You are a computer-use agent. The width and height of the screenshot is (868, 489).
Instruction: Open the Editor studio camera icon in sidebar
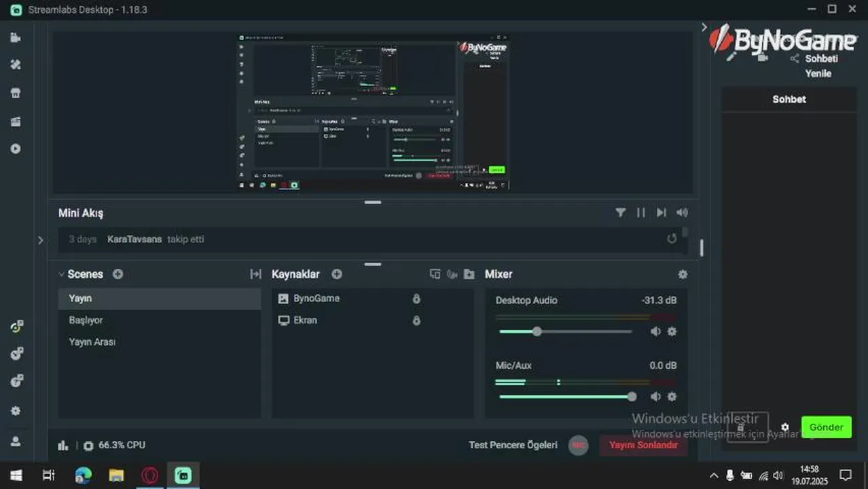tap(16, 37)
